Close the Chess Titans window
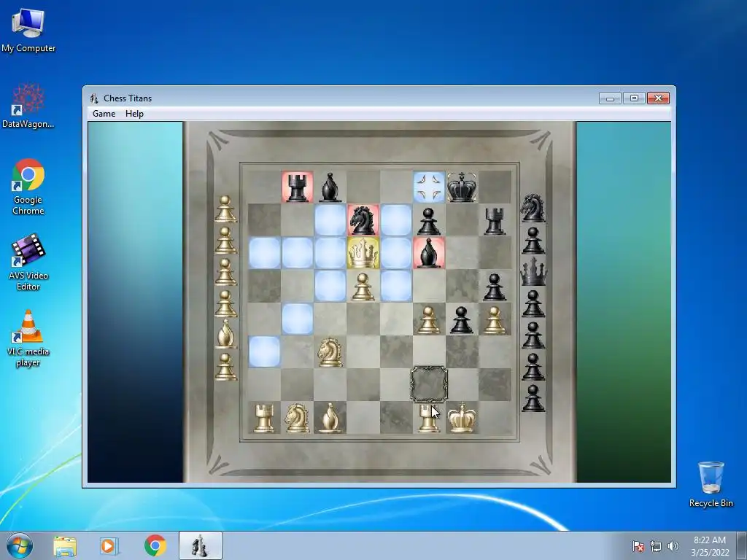Viewport: 747px width, 560px height. coord(659,98)
